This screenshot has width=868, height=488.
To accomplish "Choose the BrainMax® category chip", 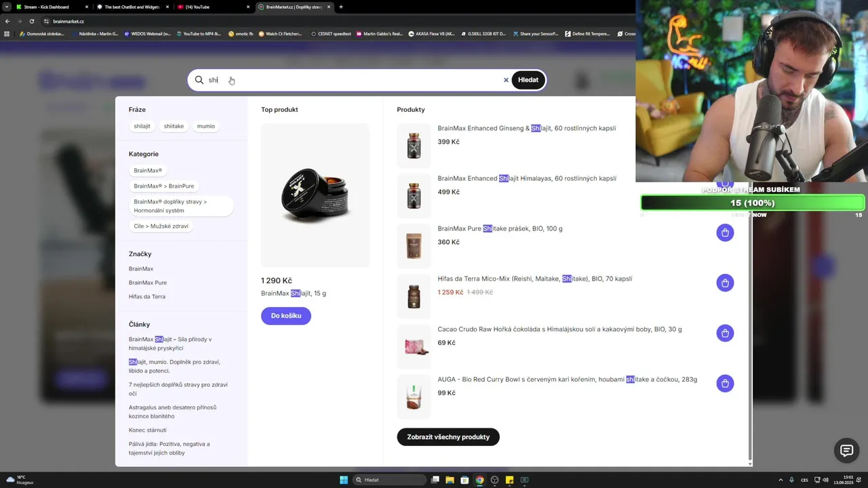I will coord(148,171).
